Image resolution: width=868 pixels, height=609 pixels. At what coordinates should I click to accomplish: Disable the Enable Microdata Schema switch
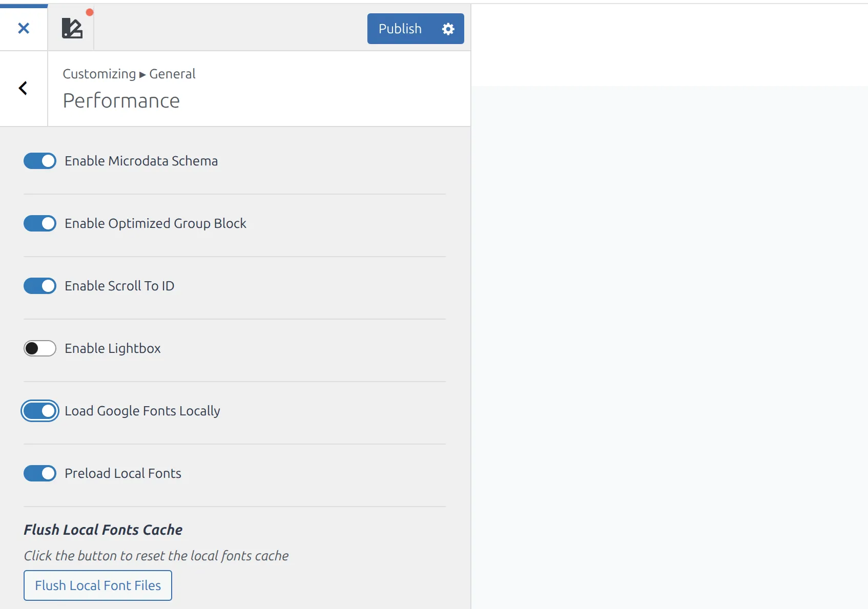tap(39, 161)
